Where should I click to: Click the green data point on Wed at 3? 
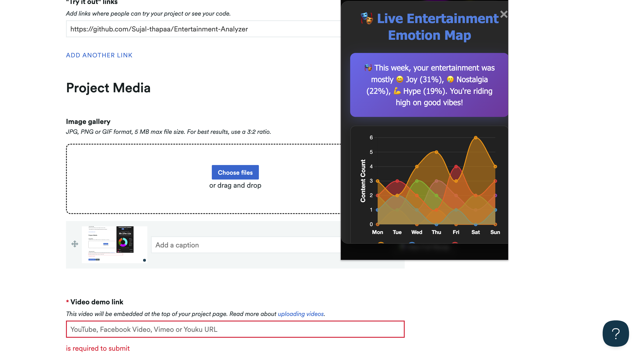point(417,181)
